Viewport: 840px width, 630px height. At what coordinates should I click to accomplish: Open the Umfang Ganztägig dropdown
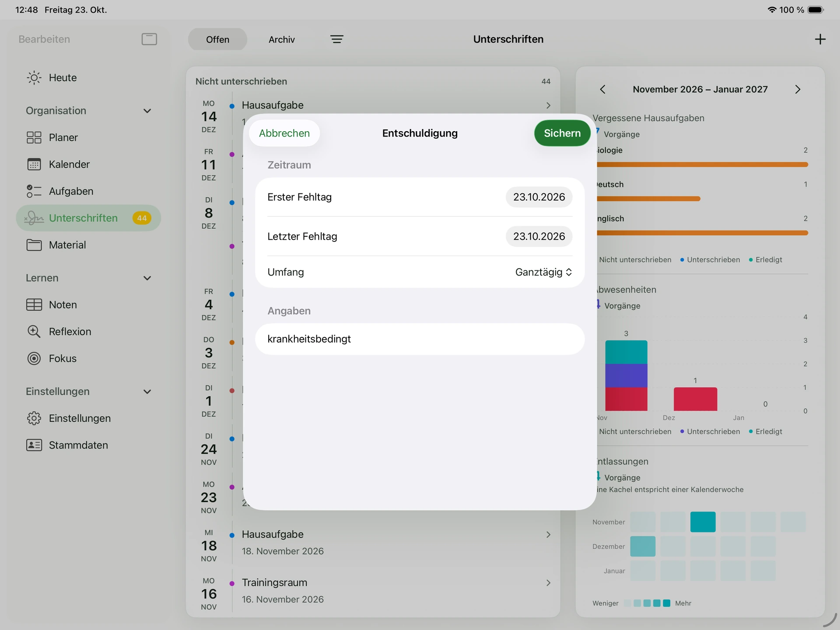tap(543, 272)
